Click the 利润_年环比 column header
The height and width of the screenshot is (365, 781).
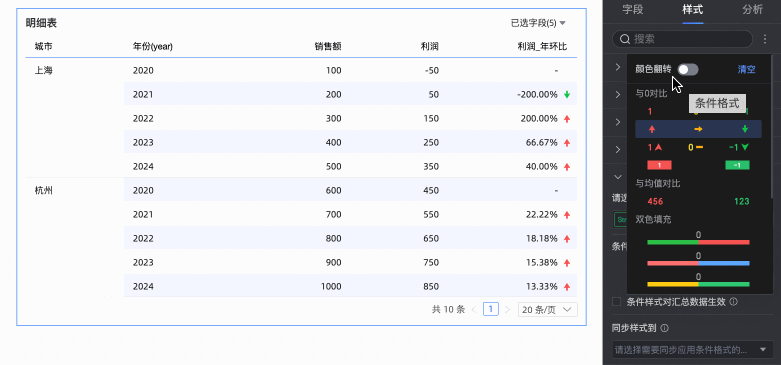542,46
